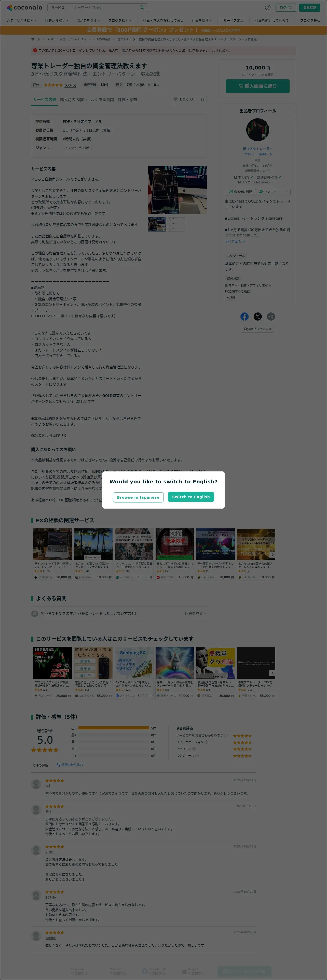This screenshot has height=980, width=327.
Task: Click 自分のブログで紹介 button
Action: tap(258, 329)
